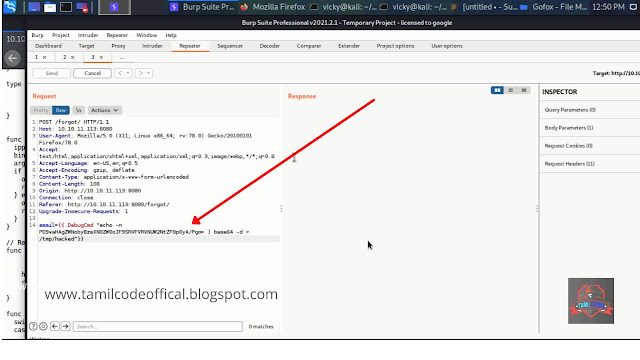640x360 pixels.
Task: Open the previous-history dropdown arrow
Action: point(128,73)
